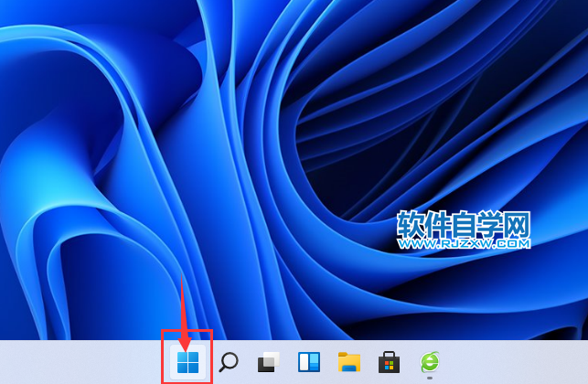Open the Windows Start menu

[187, 362]
